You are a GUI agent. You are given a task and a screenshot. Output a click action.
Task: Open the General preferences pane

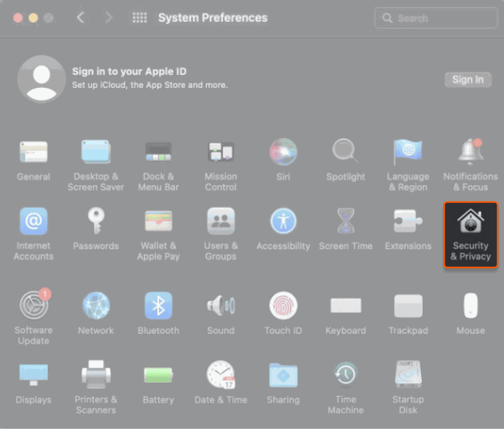34,160
